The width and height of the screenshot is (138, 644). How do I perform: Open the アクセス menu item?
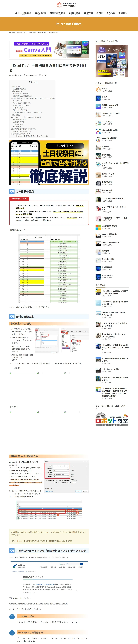pyautogui.click(x=111, y=14)
